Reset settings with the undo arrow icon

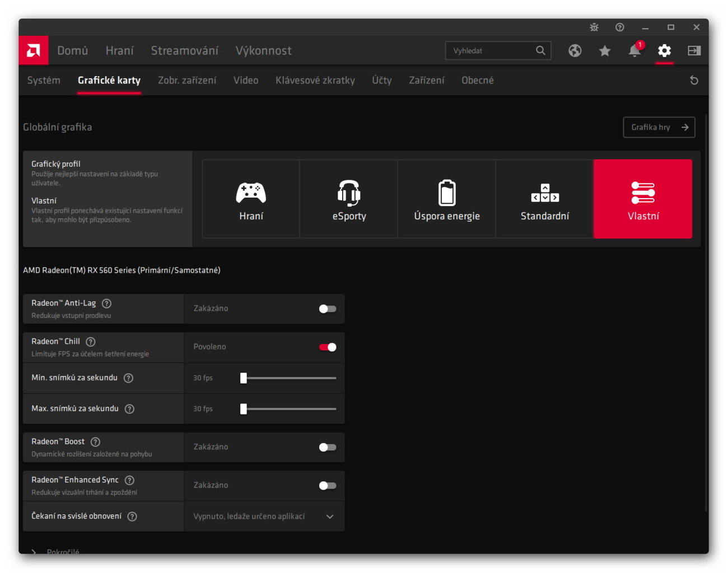[x=694, y=80]
